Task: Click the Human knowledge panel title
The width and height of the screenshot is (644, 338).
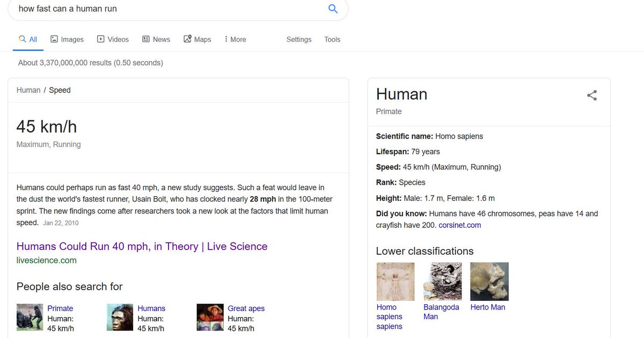Action: pyautogui.click(x=401, y=94)
